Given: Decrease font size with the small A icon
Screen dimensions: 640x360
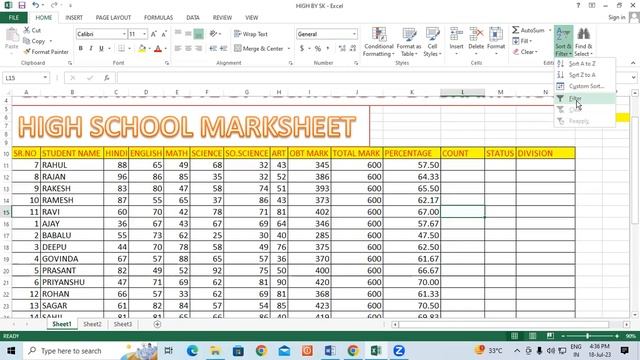Looking at the screenshot, I should 164,34.
